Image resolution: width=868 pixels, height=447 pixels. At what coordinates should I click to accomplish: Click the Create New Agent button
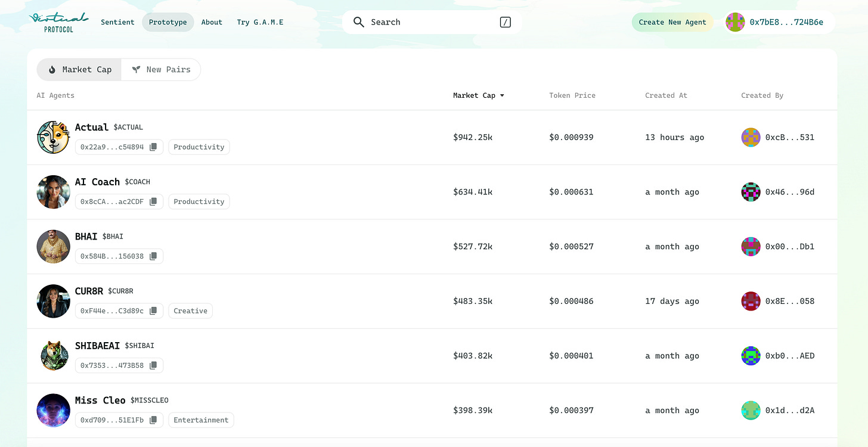(x=672, y=22)
